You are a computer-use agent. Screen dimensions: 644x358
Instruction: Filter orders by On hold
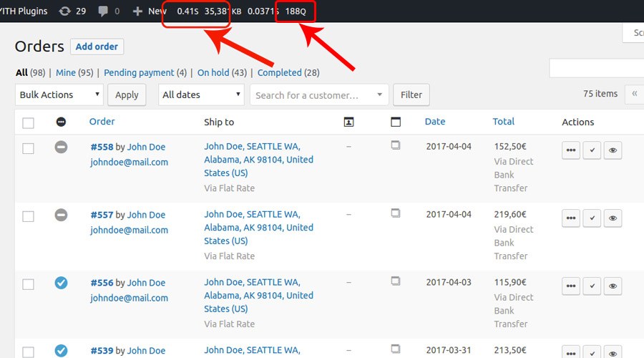tap(213, 73)
